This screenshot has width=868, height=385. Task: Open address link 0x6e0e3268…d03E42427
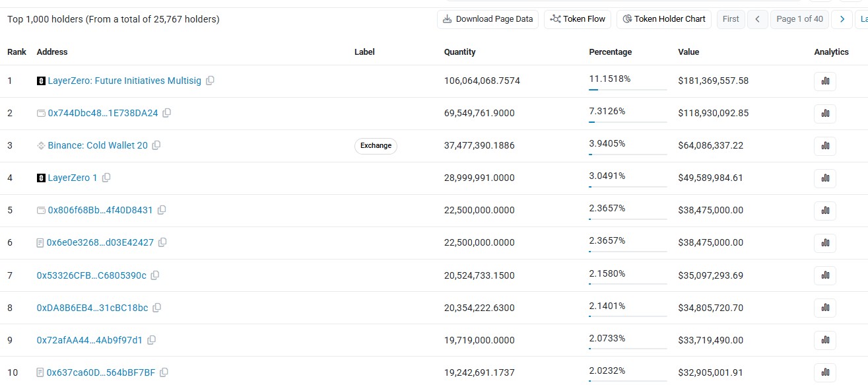coord(100,242)
